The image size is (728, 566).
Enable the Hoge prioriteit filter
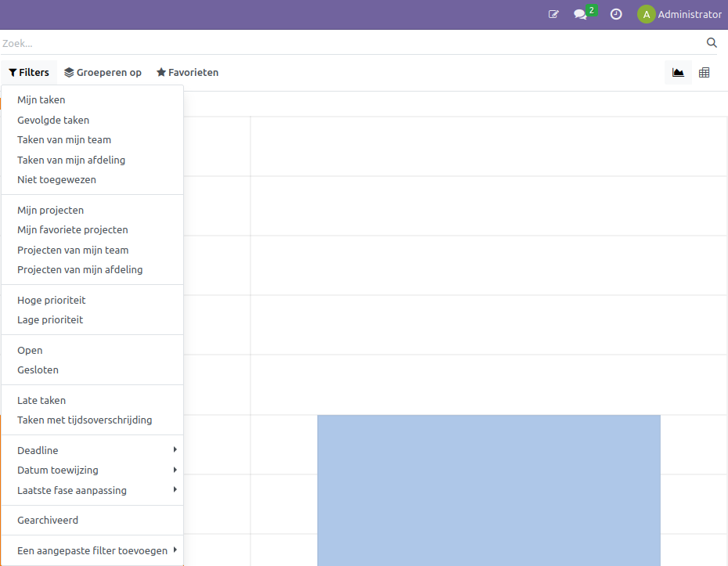tap(52, 301)
